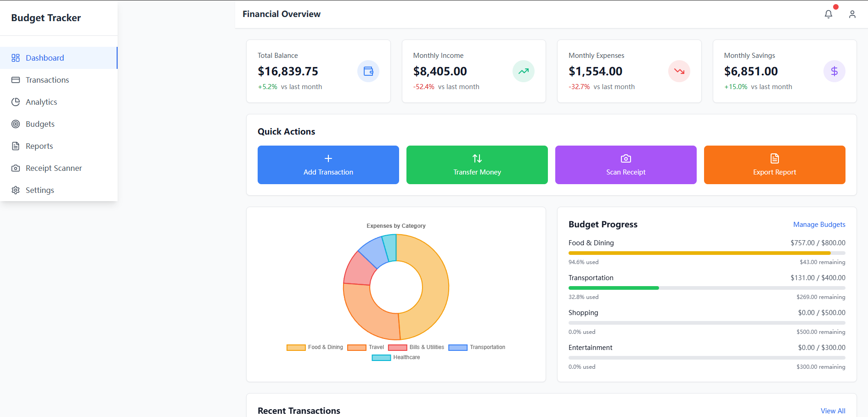Click View All under Recent Transactions

pyautogui.click(x=834, y=411)
